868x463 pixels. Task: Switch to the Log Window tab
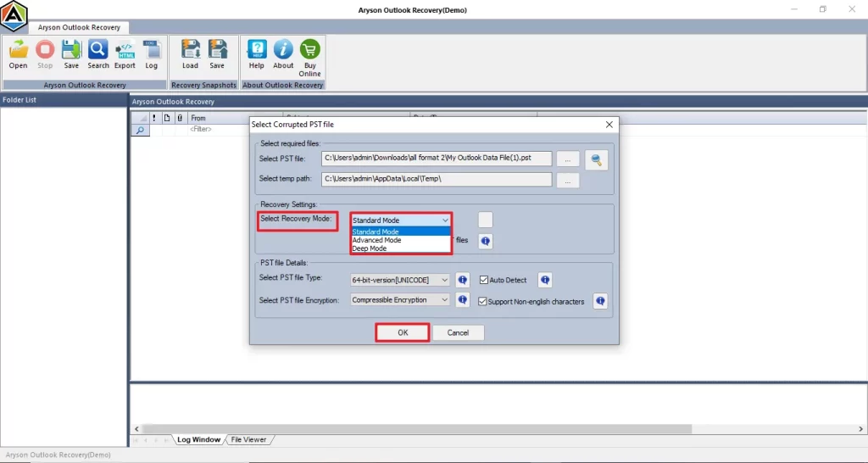click(198, 440)
